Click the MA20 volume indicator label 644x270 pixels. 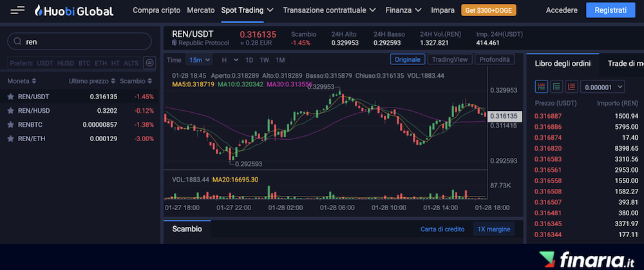click(235, 180)
